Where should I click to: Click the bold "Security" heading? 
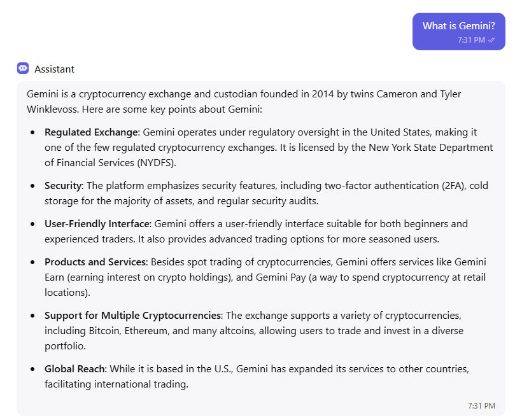point(63,186)
